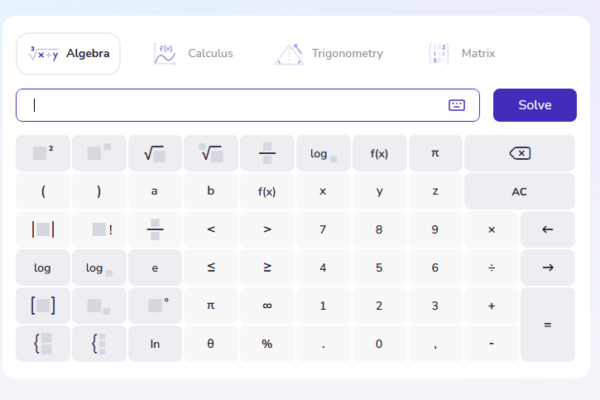Insert the square bracket matrix template
The height and width of the screenshot is (400, 600).
pos(43,306)
